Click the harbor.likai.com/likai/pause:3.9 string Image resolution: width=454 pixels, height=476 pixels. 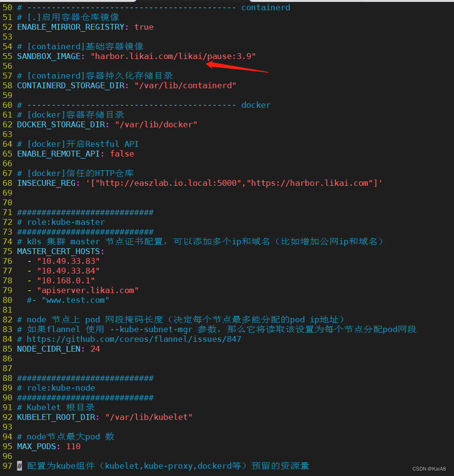click(x=173, y=57)
